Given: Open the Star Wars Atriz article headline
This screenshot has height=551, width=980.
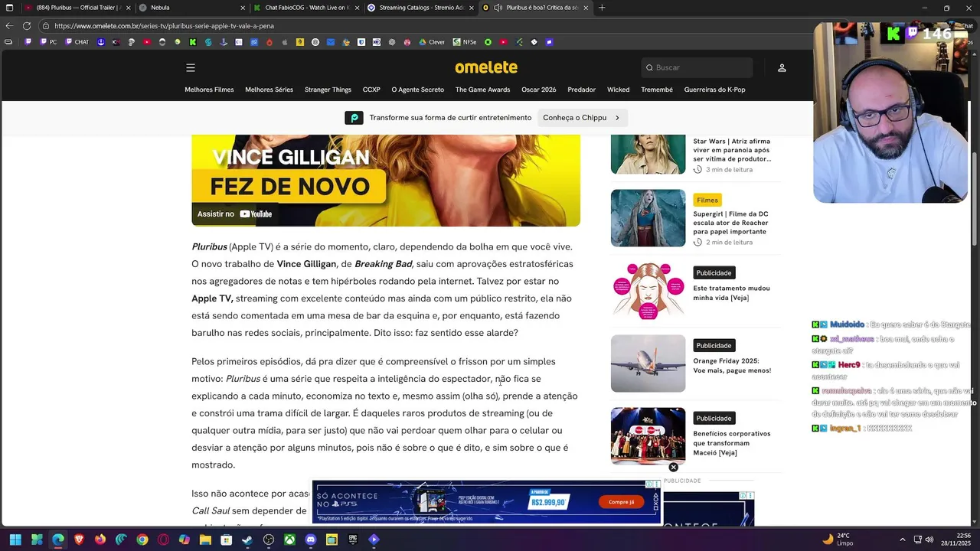Looking at the screenshot, I should [732, 150].
